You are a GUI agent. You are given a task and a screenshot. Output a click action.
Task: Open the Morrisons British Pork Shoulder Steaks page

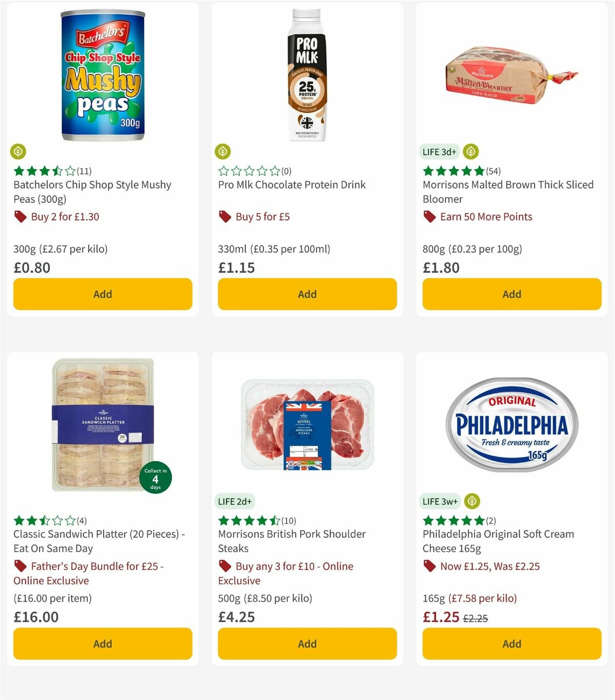(x=292, y=541)
